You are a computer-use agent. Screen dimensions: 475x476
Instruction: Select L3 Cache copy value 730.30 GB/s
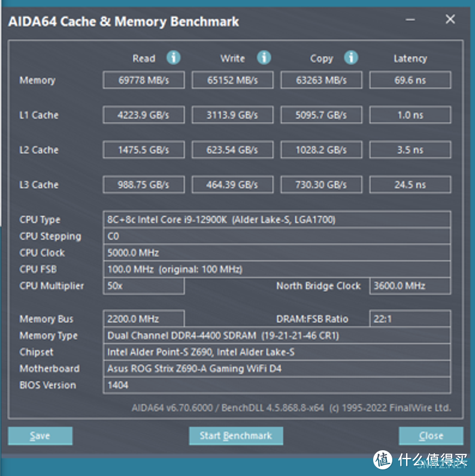click(x=322, y=185)
